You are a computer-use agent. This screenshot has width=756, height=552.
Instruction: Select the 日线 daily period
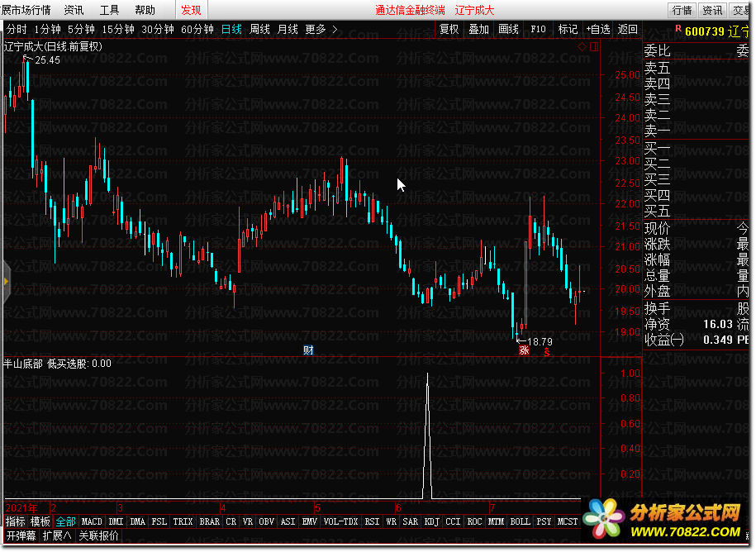(231, 30)
